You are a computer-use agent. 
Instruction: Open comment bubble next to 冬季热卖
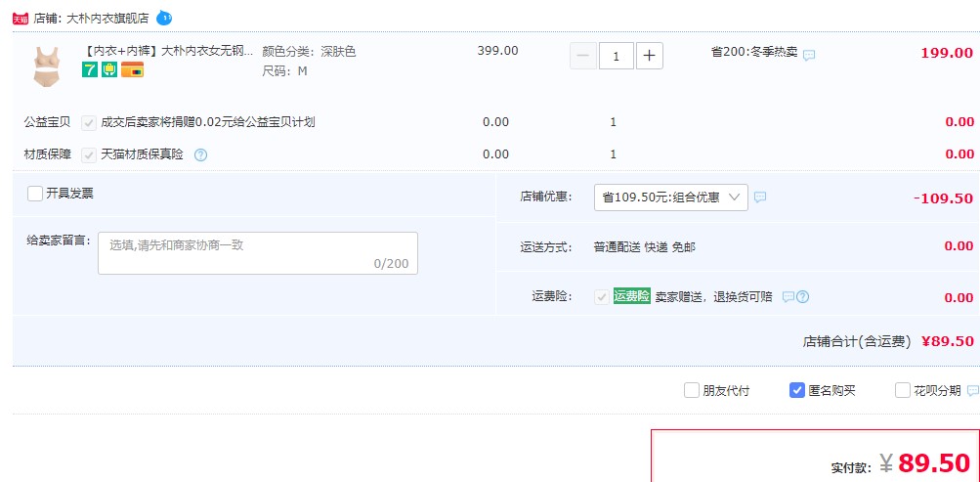[809, 55]
